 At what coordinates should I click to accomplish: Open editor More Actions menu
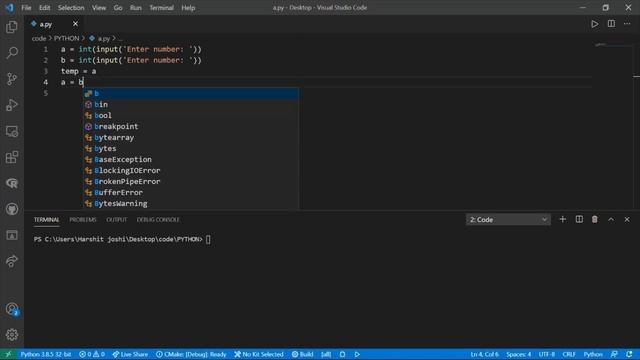click(627, 24)
